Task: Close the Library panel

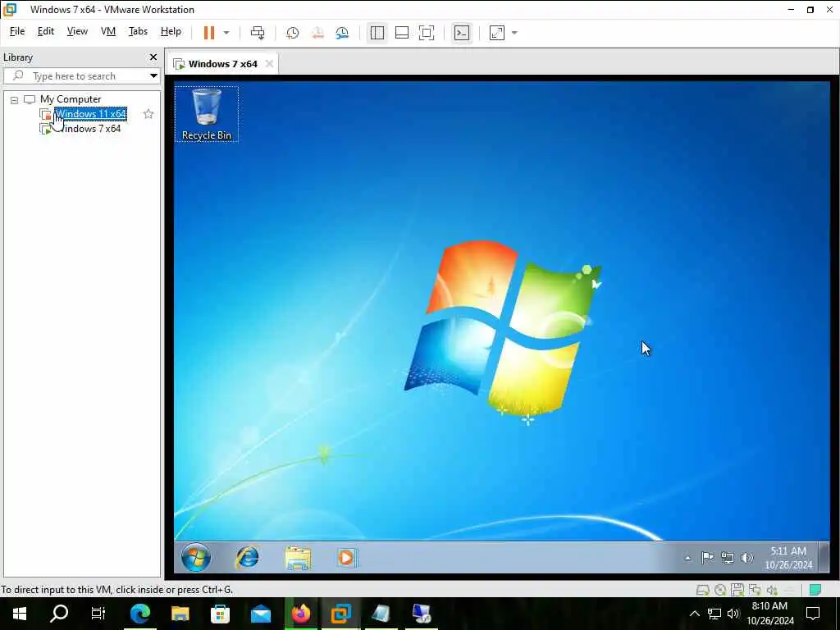Action: (153, 57)
